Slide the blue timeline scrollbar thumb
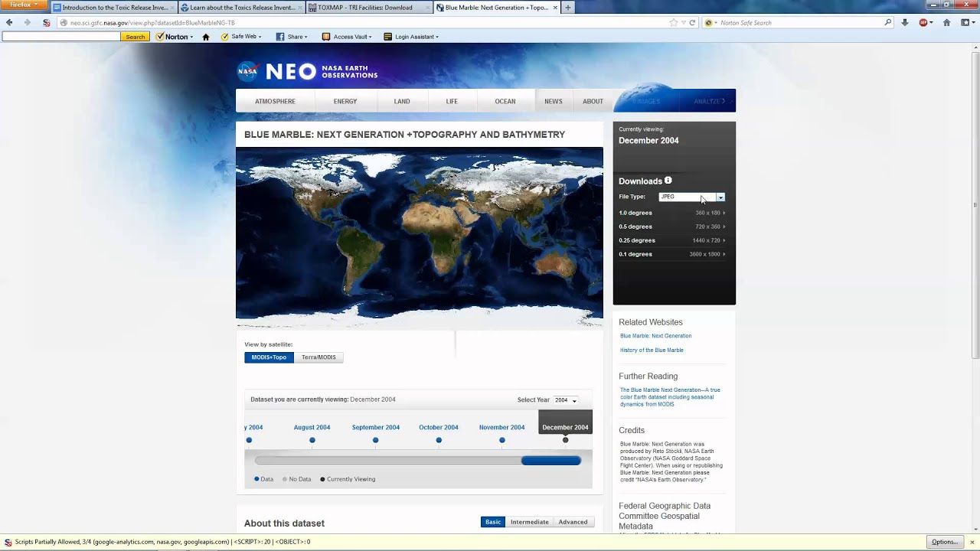 click(x=551, y=461)
